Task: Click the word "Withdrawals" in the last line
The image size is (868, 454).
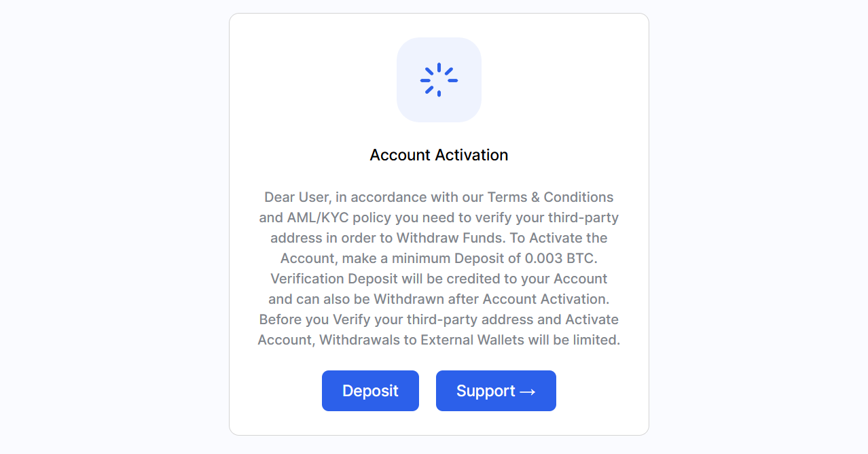Action: coord(360,340)
